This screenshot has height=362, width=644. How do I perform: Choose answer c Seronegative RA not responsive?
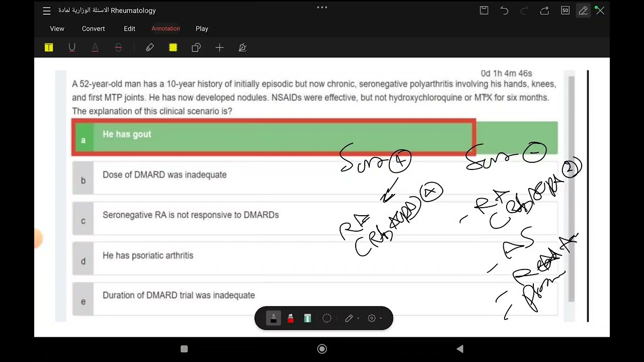(315, 218)
